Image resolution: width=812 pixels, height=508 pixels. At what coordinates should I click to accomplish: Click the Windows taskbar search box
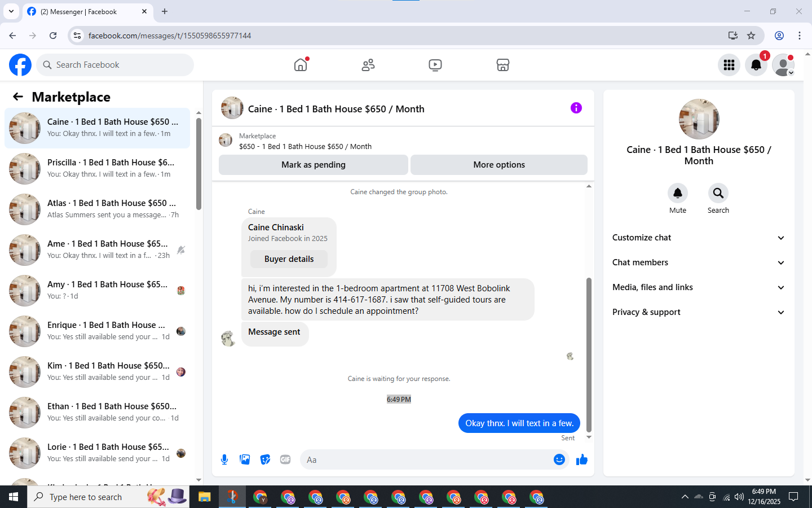coord(108,497)
